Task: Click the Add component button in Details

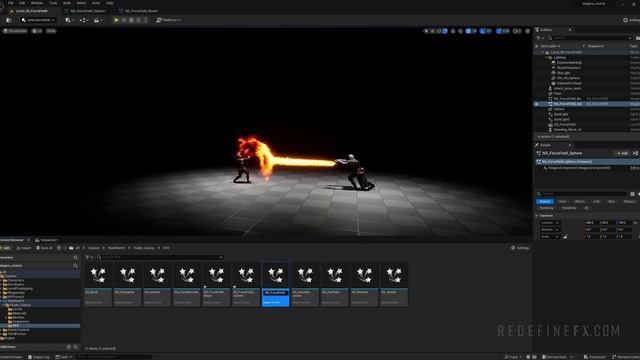Action: tap(622, 153)
